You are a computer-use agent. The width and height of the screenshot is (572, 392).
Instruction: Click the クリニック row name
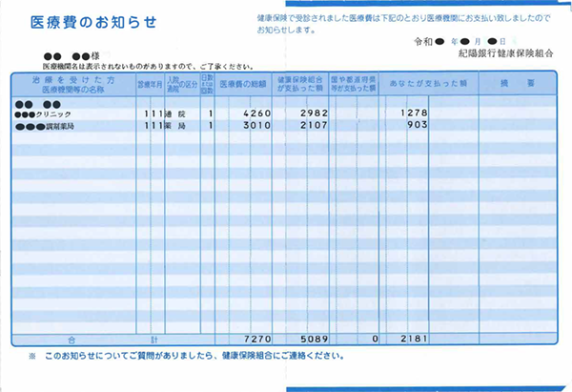(43, 114)
